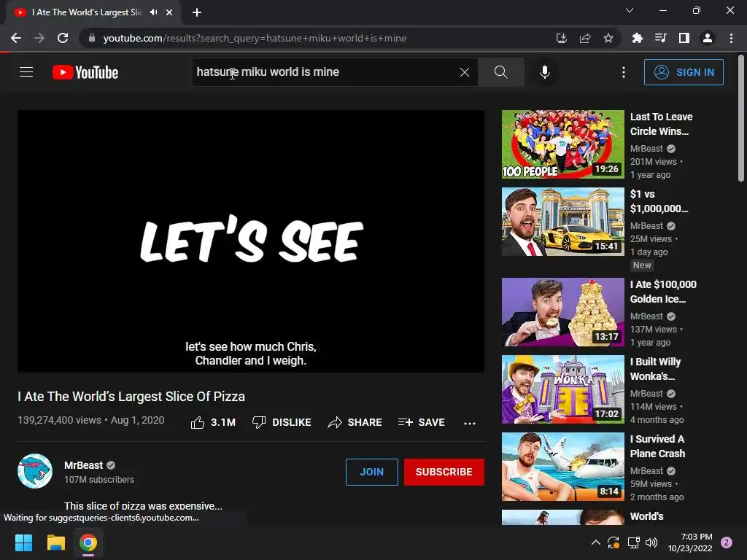View site info via the padlock icon
The height and width of the screenshot is (560, 747).
[91, 38]
